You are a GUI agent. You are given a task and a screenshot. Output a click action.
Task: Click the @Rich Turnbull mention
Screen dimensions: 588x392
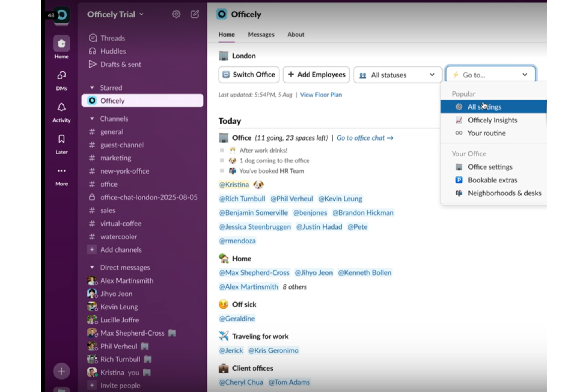242,199
